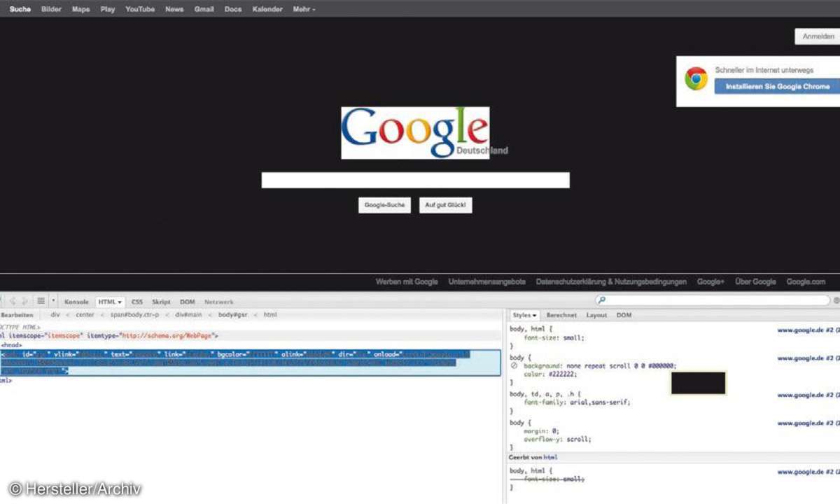Open the Berechnet side tab
This screenshot has width=840, height=504.
pos(561,316)
